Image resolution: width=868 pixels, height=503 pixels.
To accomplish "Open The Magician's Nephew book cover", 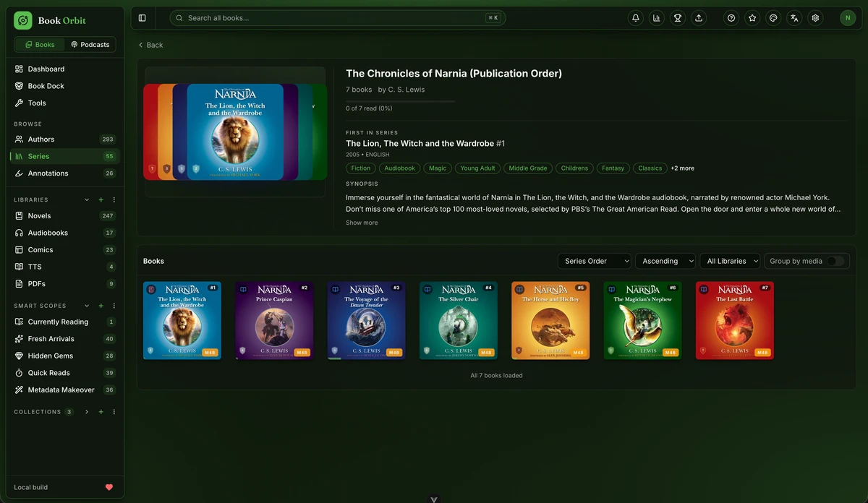I will pos(643,320).
